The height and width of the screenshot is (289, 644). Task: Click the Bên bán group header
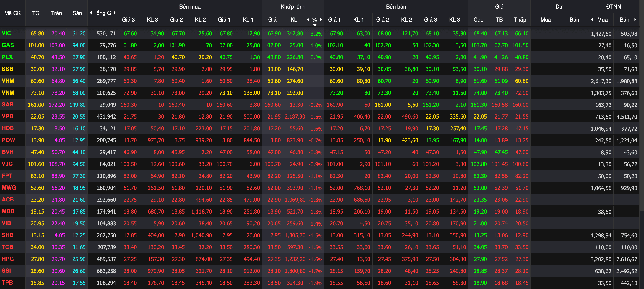[x=396, y=7]
